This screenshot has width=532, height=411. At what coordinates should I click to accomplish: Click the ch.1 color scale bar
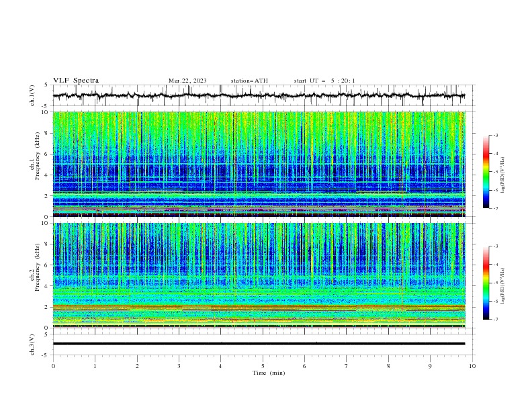pyautogui.click(x=486, y=172)
